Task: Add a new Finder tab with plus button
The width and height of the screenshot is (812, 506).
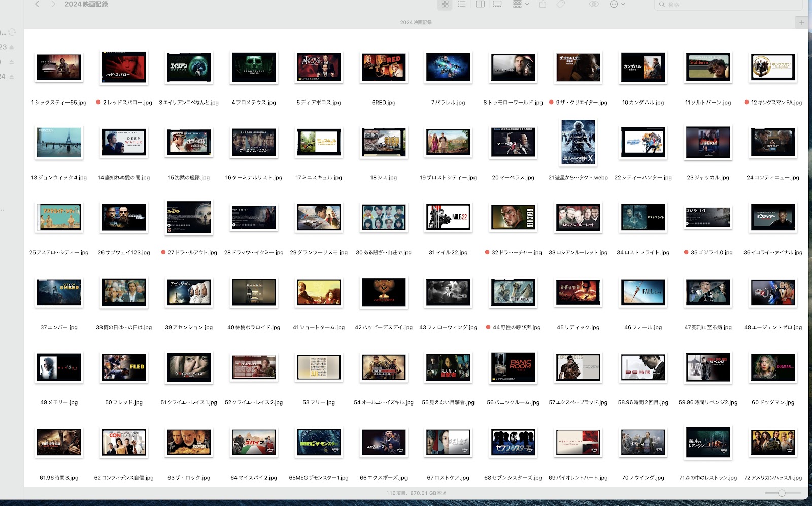Action: [x=802, y=22]
